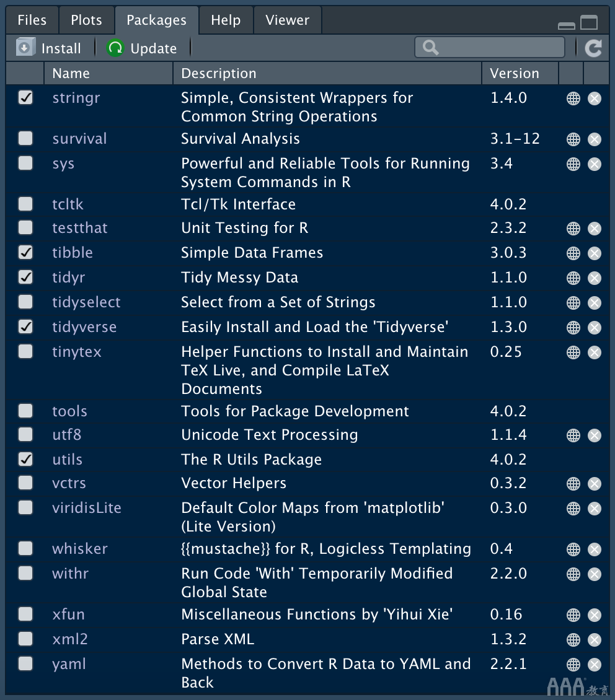Click the Description column header

point(327,73)
